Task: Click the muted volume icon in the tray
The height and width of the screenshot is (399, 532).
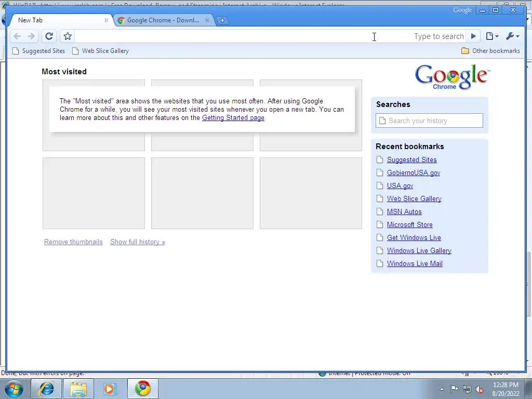Action: click(480, 389)
